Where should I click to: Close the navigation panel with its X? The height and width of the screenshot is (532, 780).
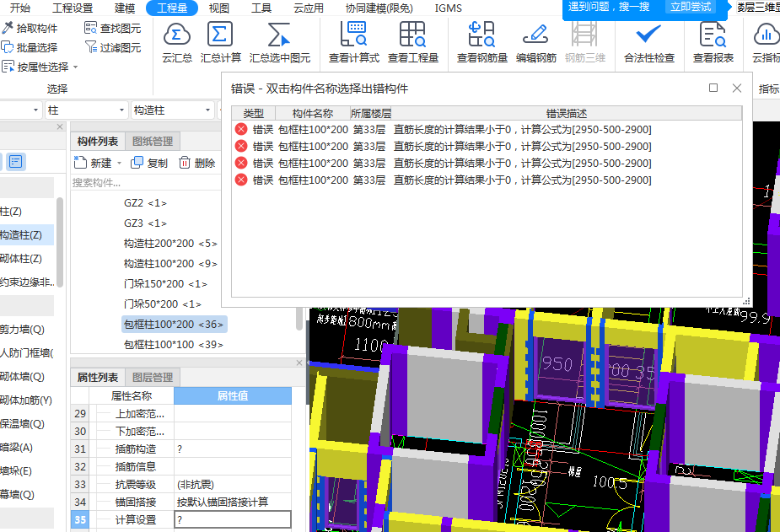click(60, 126)
